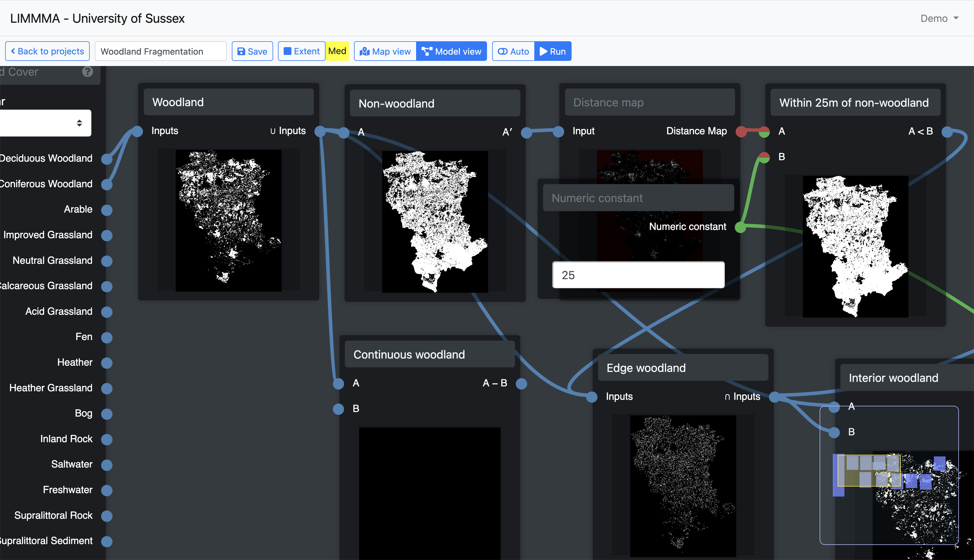Click the A < B output port
Image resolution: width=974 pixels, height=560 pixels.
coord(947,132)
